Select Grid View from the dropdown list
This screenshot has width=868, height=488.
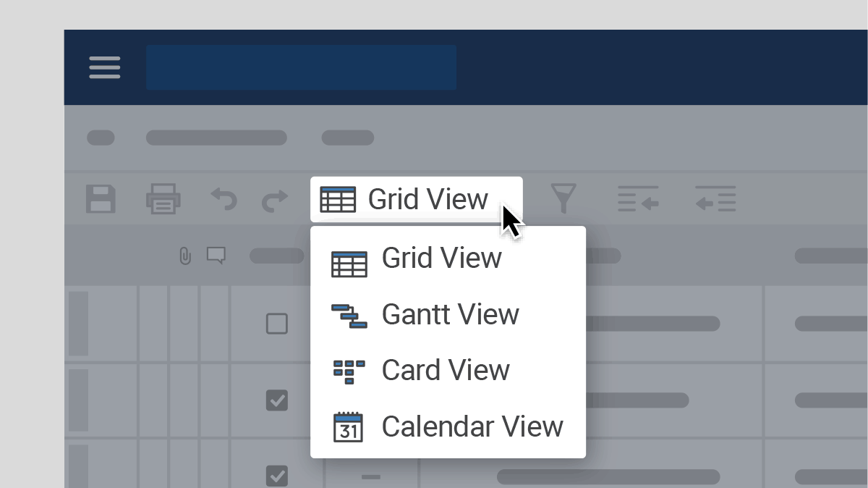pos(441,258)
